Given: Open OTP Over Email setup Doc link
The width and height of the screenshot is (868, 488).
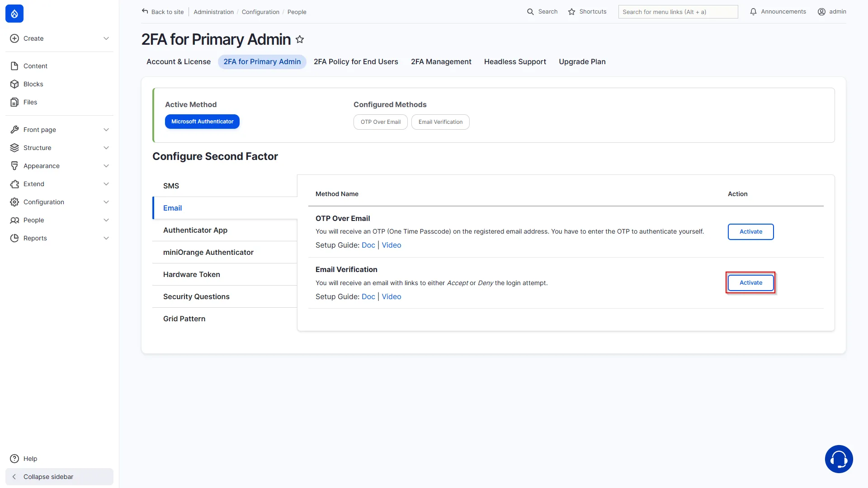Looking at the screenshot, I should 368,245.
